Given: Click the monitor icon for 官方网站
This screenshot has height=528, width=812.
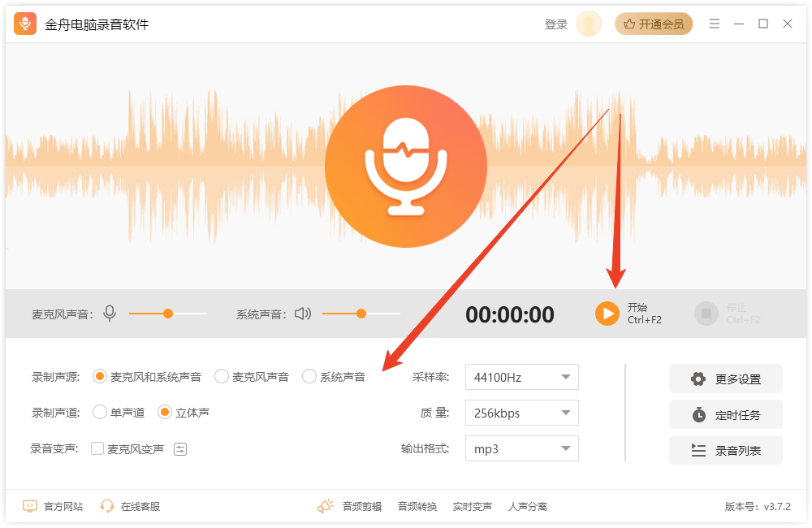Looking at the screenshot, I should [30, 506].
